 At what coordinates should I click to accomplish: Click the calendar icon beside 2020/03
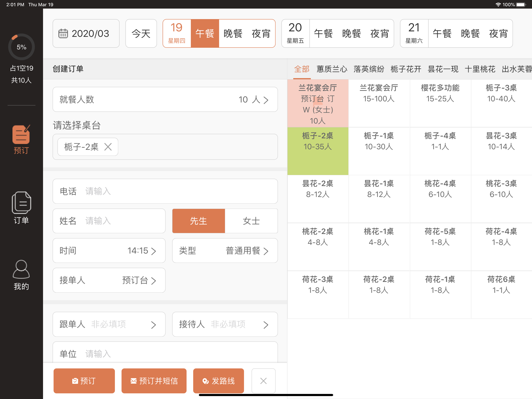click(x=63, y=34)
